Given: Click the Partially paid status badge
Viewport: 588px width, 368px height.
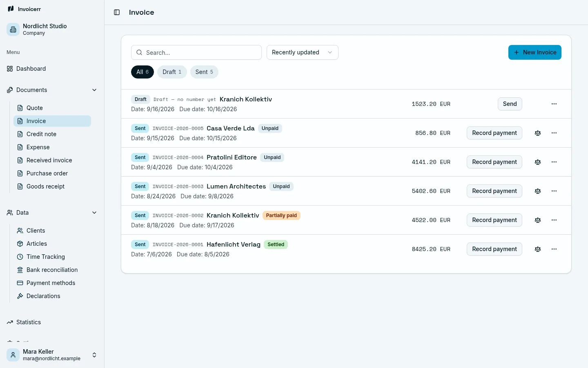Looking at the screenshot, I should 281,215.
